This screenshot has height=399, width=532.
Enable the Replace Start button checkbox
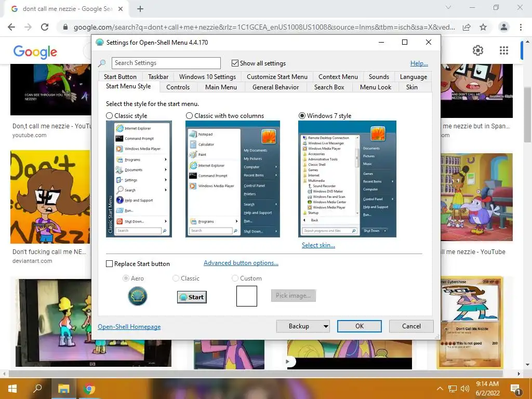[x=109, y=263]
